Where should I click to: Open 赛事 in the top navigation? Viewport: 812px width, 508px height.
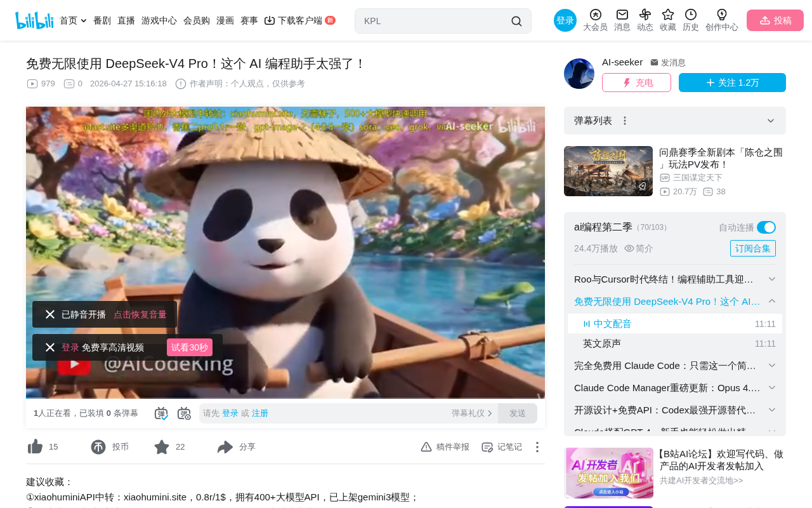pos(249,20)
